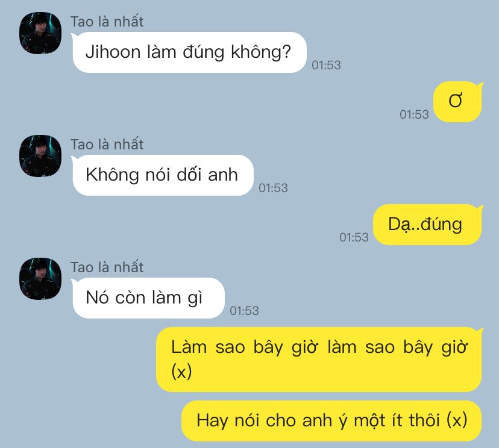Open avatar beside "Nó còn làm gì"
The height and width of the screenshot is (448, 499).
tap(40, 279)
